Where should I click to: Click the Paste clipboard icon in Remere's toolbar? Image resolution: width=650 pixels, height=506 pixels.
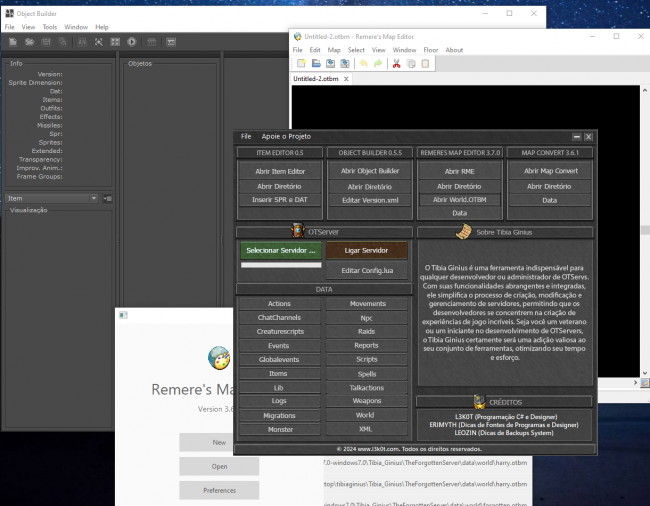pyautogui.click(x=425, y=63)
